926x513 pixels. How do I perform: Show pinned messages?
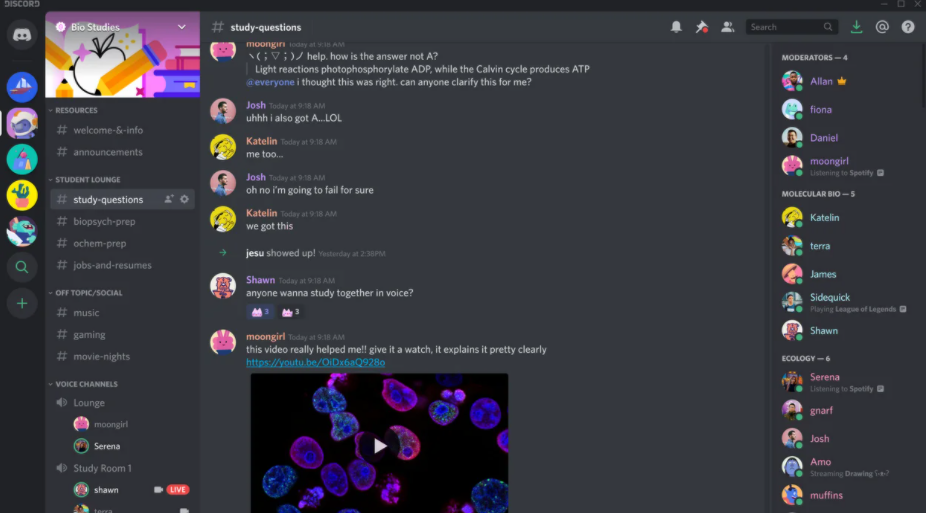pos(702,27)
